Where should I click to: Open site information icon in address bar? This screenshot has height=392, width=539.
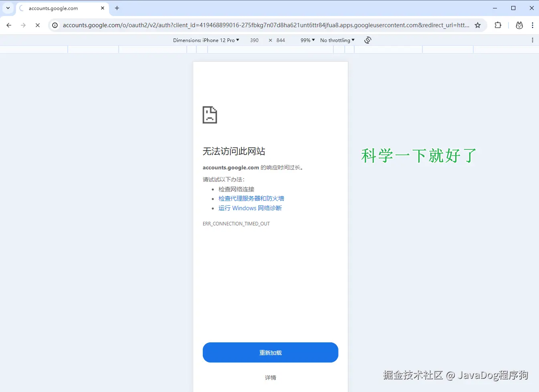(x=55, y=25)
